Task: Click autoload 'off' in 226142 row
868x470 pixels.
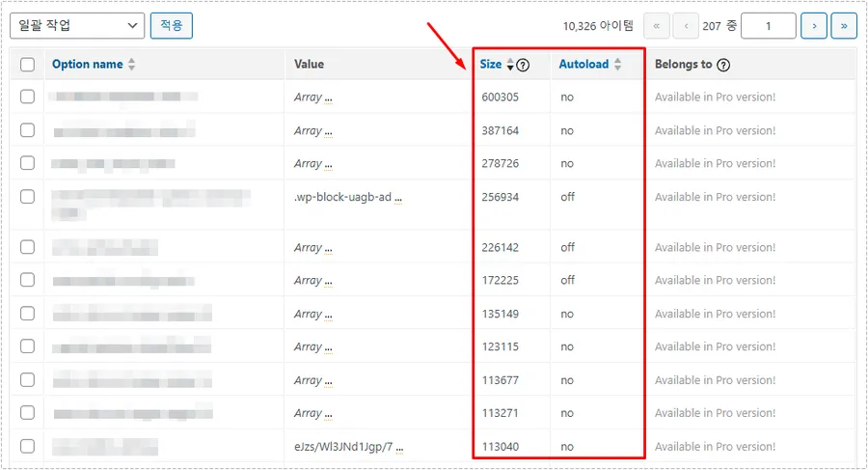Action: pos(567,247)
